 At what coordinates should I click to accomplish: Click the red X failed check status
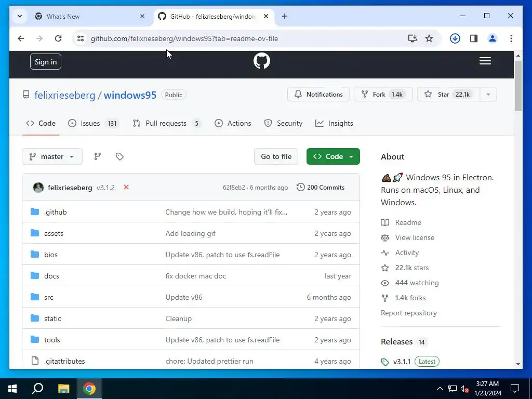(x=126, y=187)
